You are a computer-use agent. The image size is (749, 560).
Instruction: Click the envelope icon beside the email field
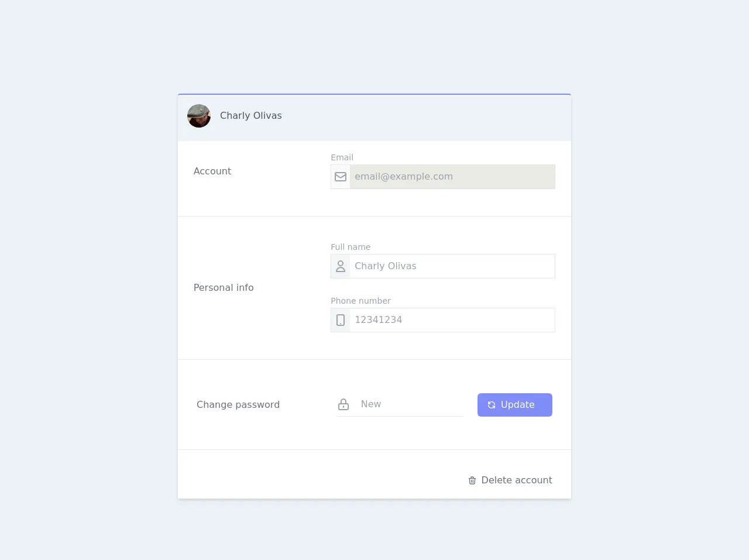coord(341,177)
